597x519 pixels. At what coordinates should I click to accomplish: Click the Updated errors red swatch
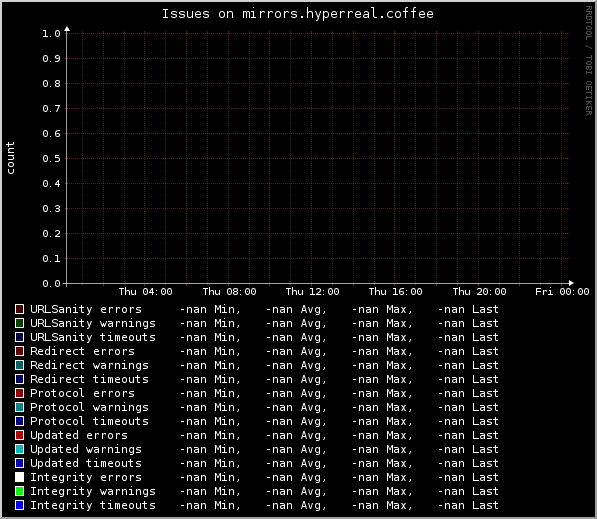pos(19,435)
